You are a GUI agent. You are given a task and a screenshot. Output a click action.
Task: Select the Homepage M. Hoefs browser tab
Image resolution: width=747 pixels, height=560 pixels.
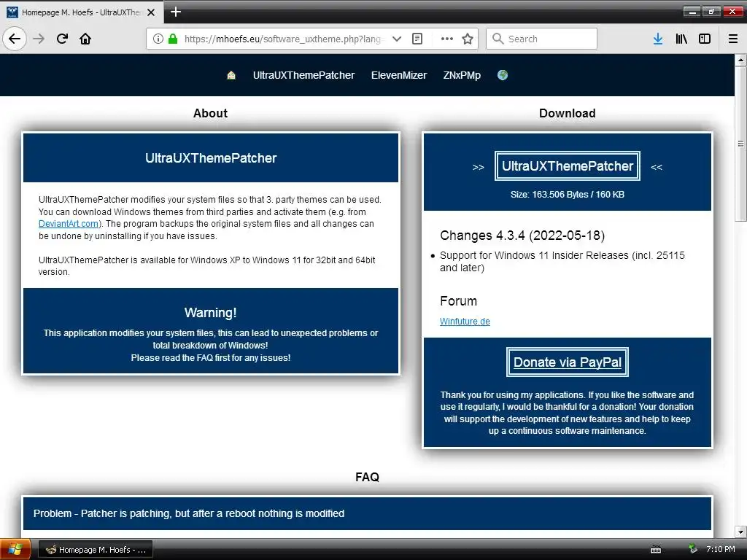pyautogui.click(x=81, y=12)
